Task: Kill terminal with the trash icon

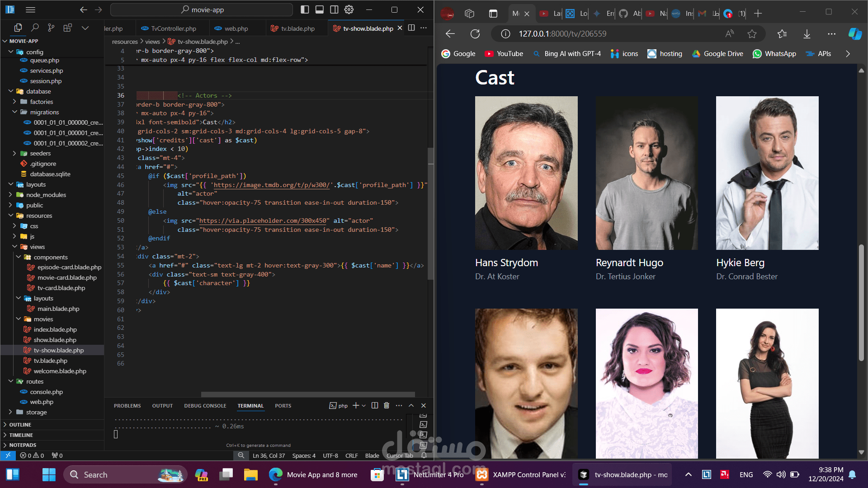Action: (387, 405)
